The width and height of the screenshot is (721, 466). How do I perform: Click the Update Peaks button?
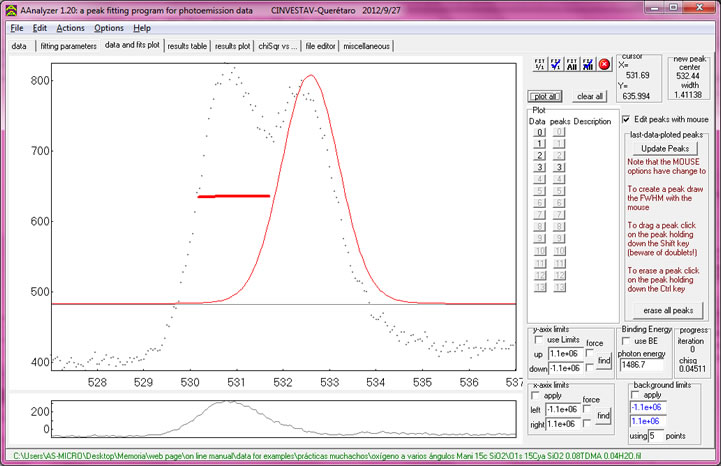coord(666,148)
